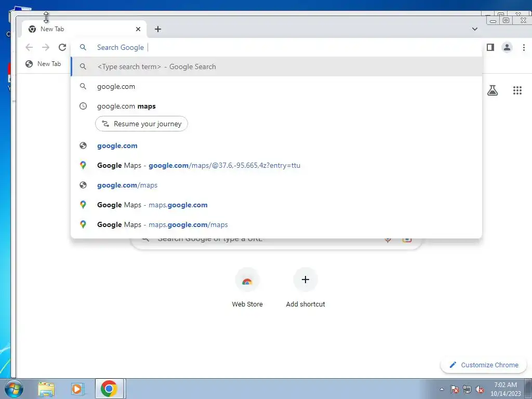This screenshot has width=532, height=399.
Task: Expand the tab search chevron
Action: tap(475, 29)
